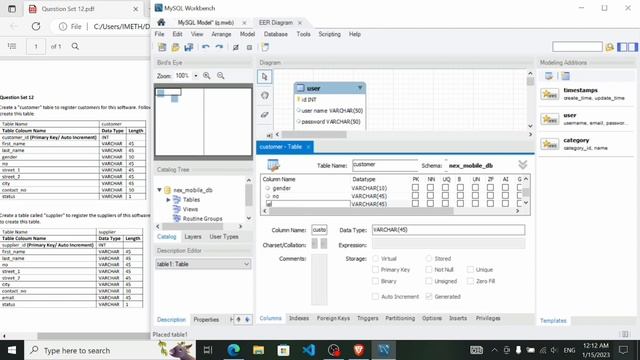640x360 pixels.
Task: Click the Home icon tab in MySQL Workbench
Action: 161,22
